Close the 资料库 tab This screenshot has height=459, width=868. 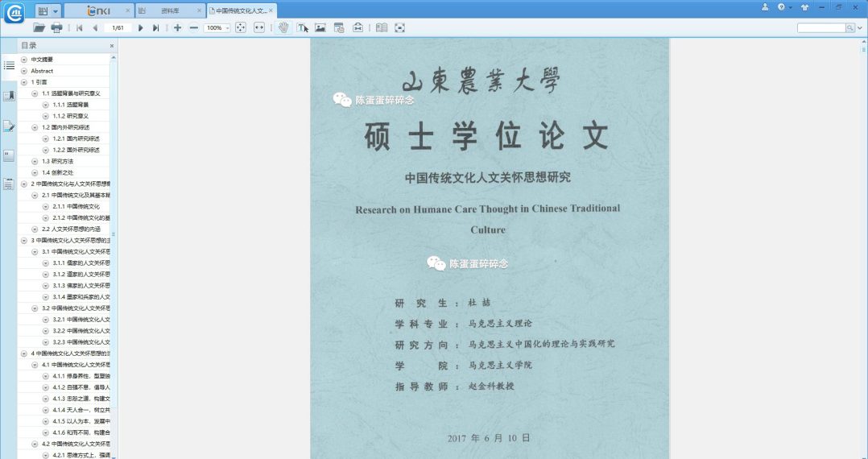pos(200,10)
